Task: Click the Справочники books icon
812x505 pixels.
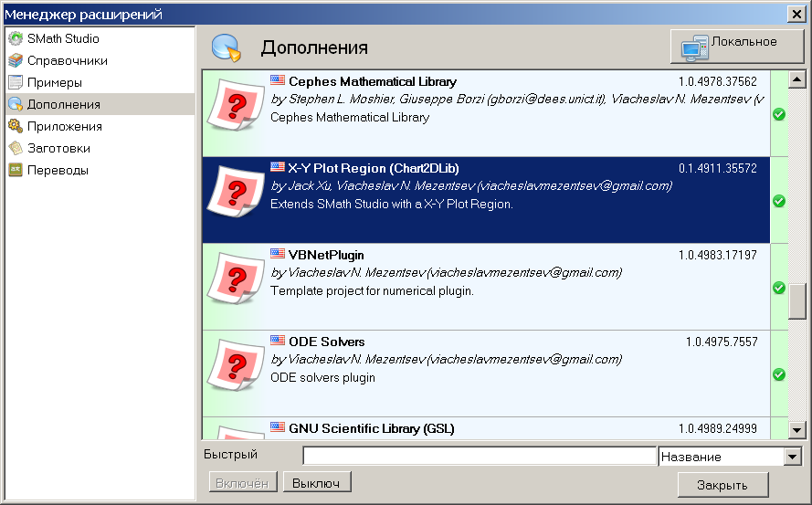Action: [x=15, y=61]
